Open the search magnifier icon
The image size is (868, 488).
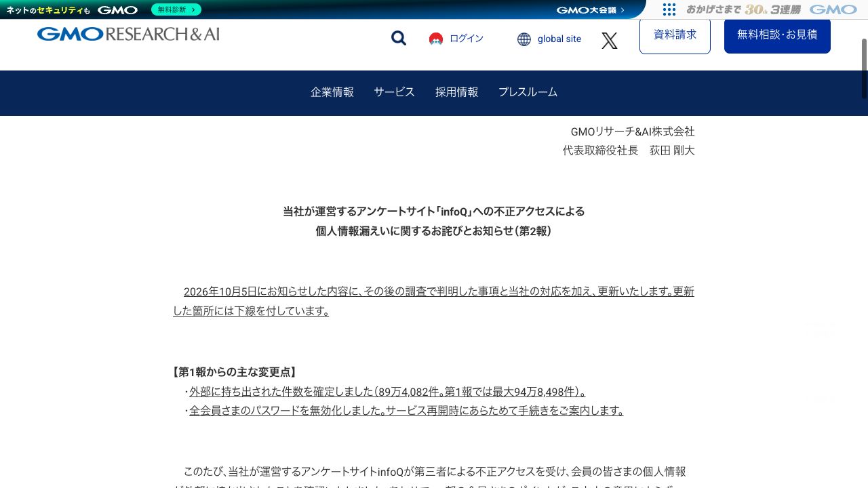pos(399,39)
